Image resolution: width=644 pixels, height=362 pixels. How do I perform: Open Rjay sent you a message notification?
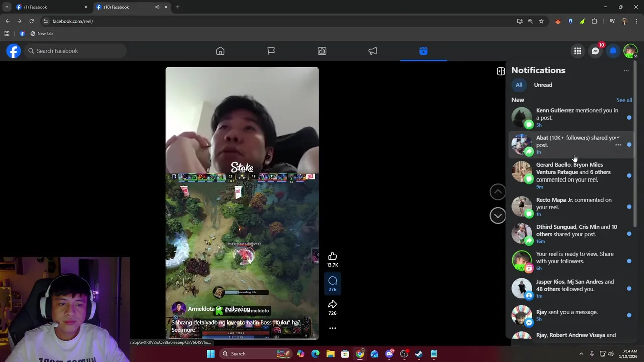coord(572,315)
